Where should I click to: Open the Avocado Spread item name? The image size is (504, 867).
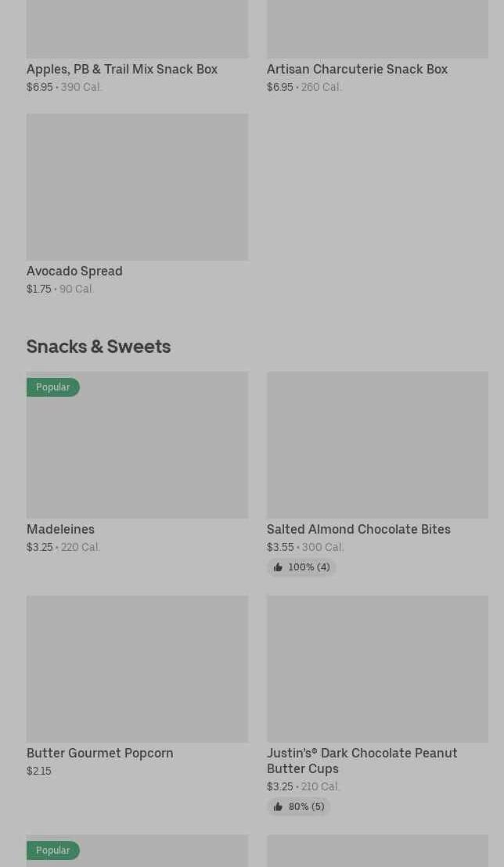[74, 271]
